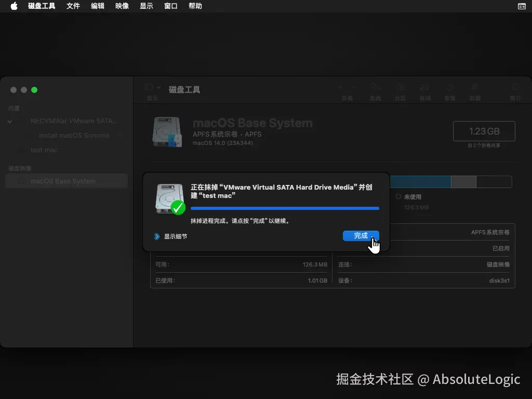Expand 显示细节 disclosure arrow in dialog

coord(157,236)
